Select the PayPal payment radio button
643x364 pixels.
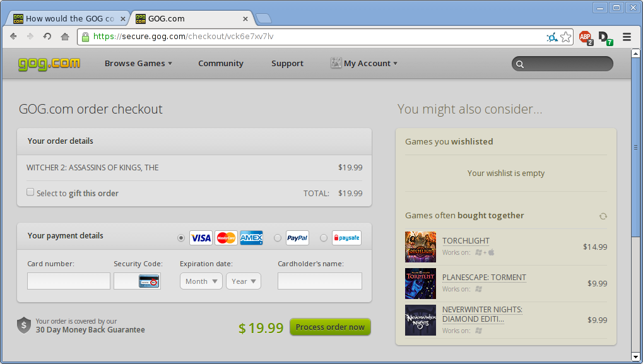point(278,238)
